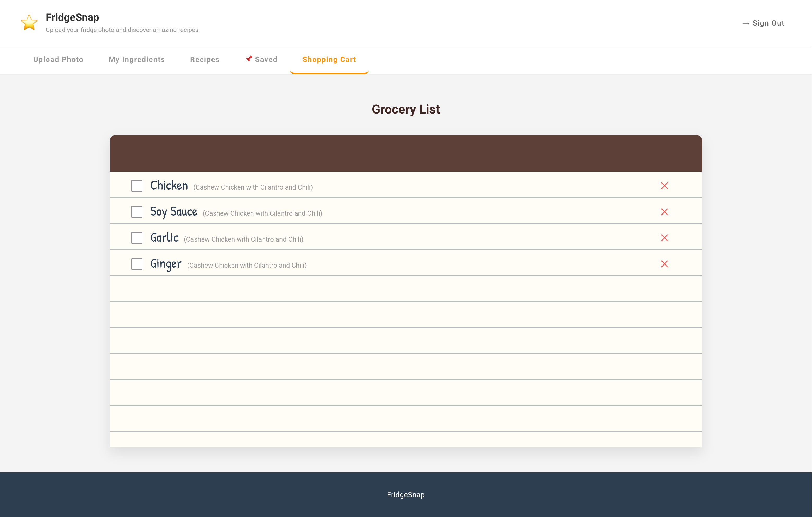The image size is (812, 517).
Task: Check off the Chicken item checkbox
Action: tap(136, 186)
